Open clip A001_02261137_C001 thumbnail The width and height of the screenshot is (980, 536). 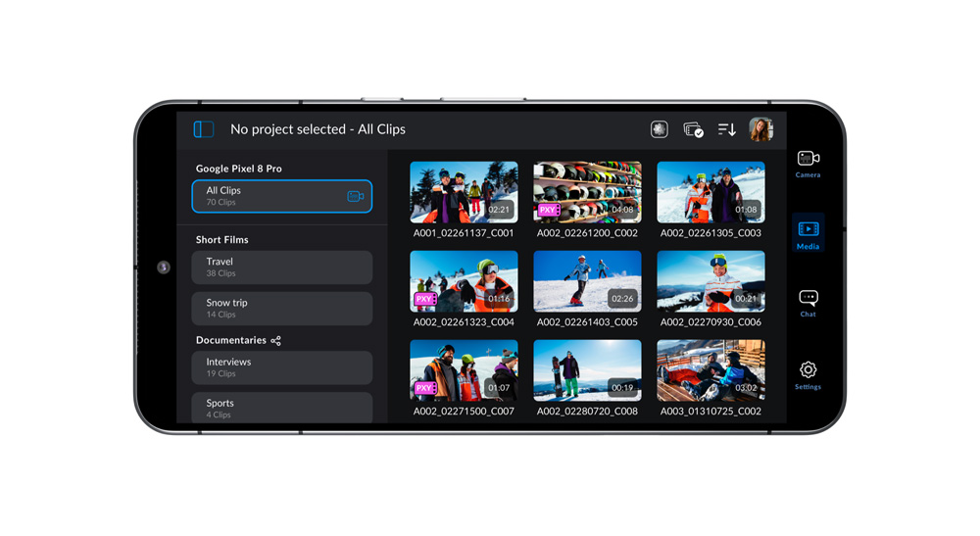464,192
